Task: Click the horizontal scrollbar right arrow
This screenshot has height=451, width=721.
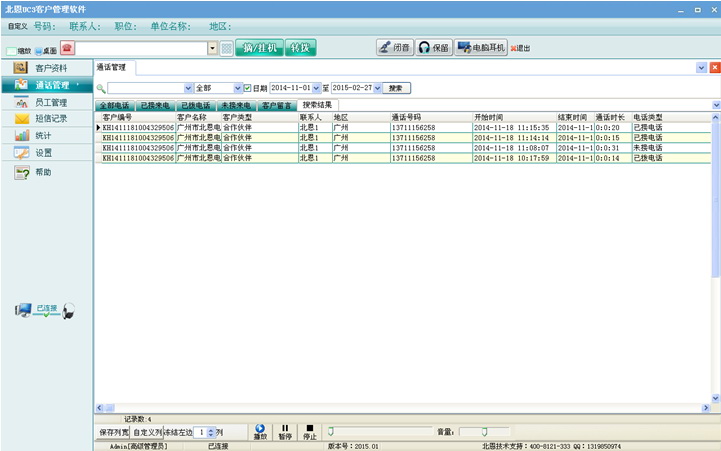Action: coord(706,408)
